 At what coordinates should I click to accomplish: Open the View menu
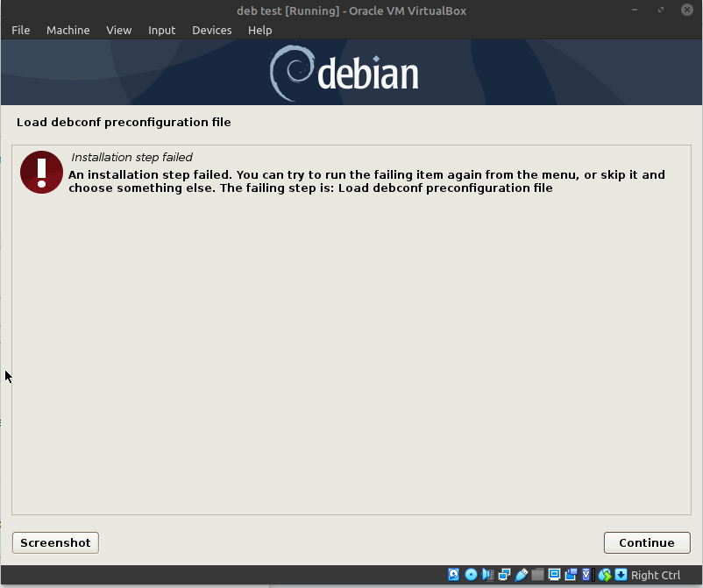(119, 30)
